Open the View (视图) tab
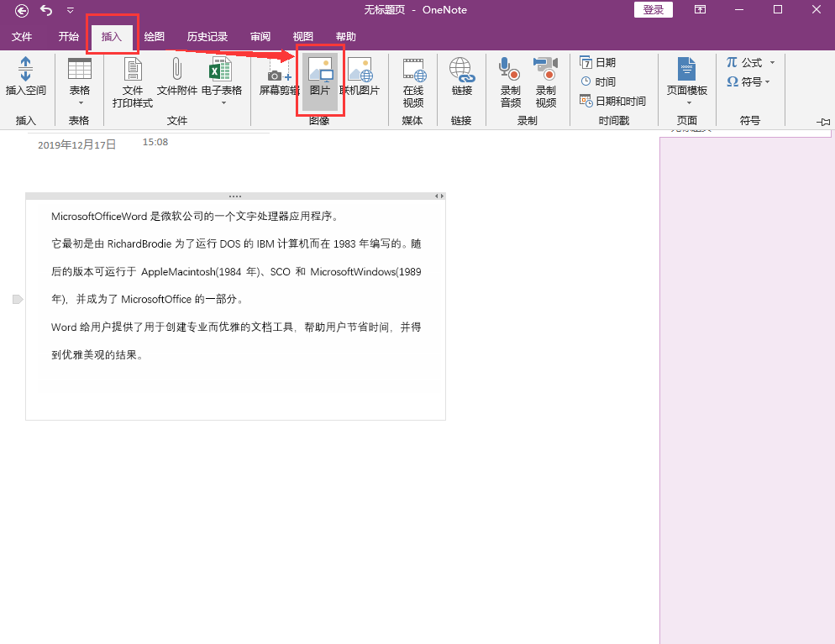The width and height of the screenshot is (835, 644). click(x=303, y=37)
